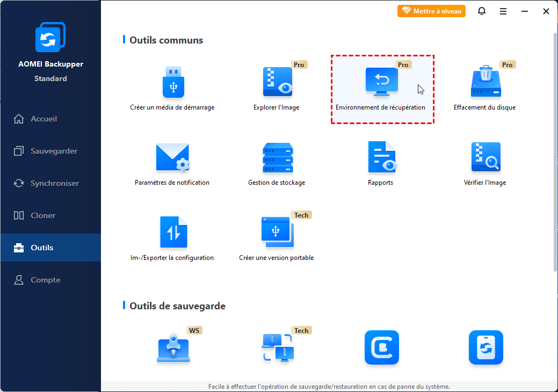Image resolution: width=558 pixels, height=392 pixels.
Task: Click the Rapports label text
Action: [x=380, y=183]
